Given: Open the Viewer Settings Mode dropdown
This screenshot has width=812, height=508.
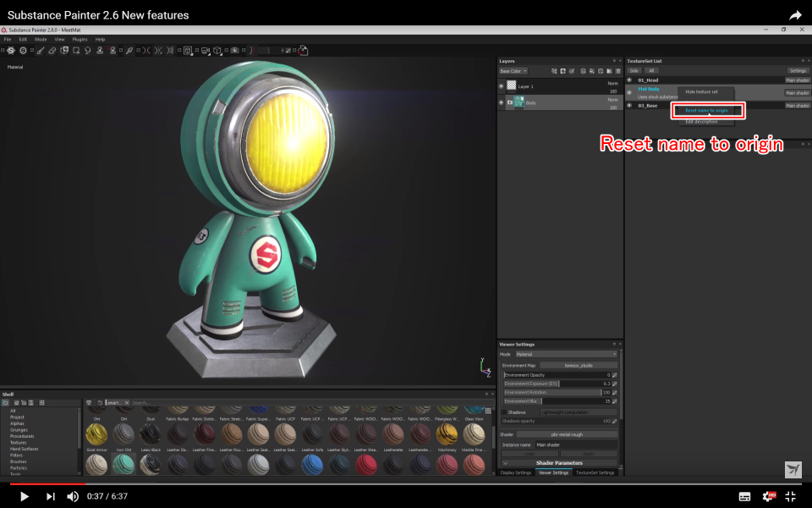Looking at the screenshot, I should [x=566, y=354].
